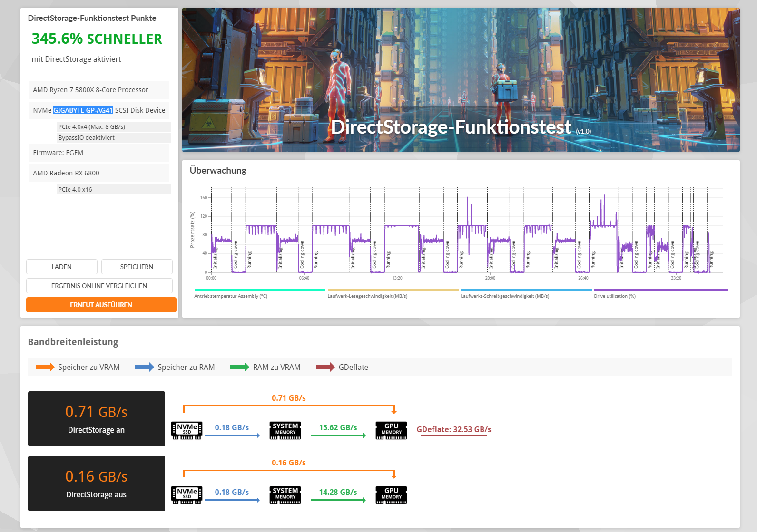Click the 26:40 time axis label
The image size is (757, 532).
coord(583,278)
